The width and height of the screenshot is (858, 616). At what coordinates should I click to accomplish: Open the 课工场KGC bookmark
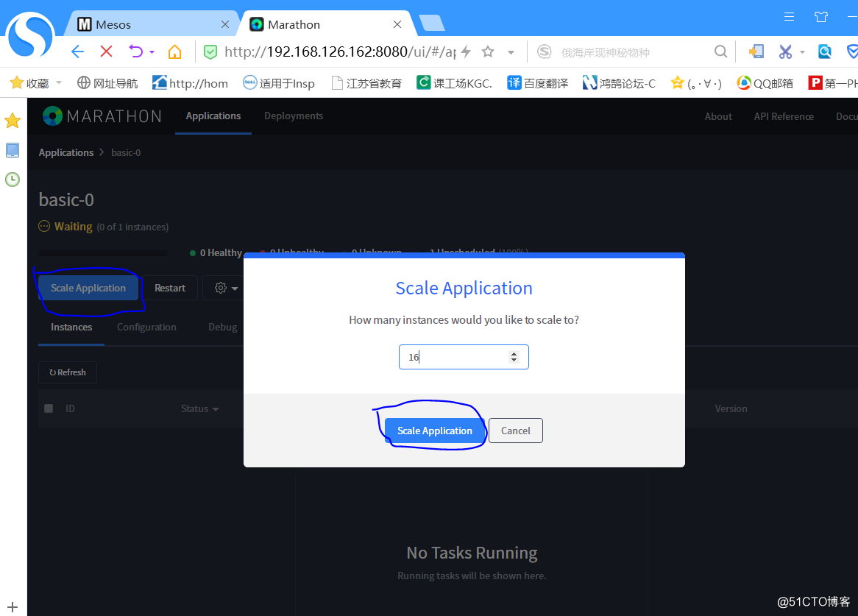click(x=454, y=83)
